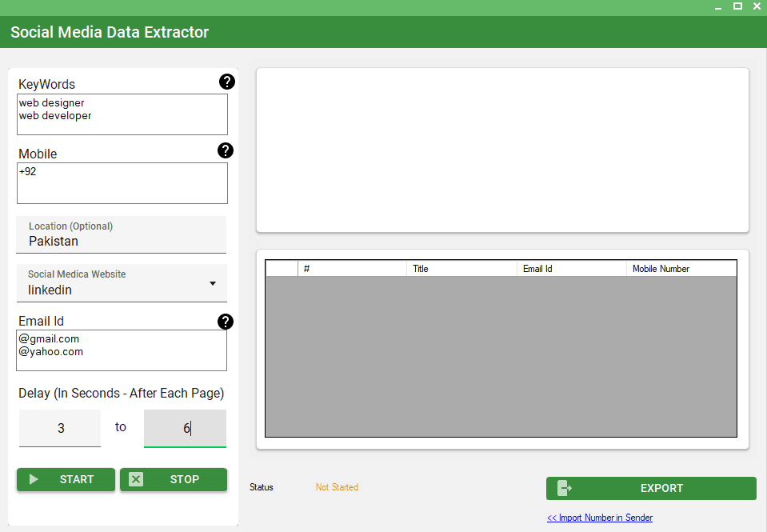Viewport: 767px width, 532px height.
Task: Minimize the application window
Action: 718,7
